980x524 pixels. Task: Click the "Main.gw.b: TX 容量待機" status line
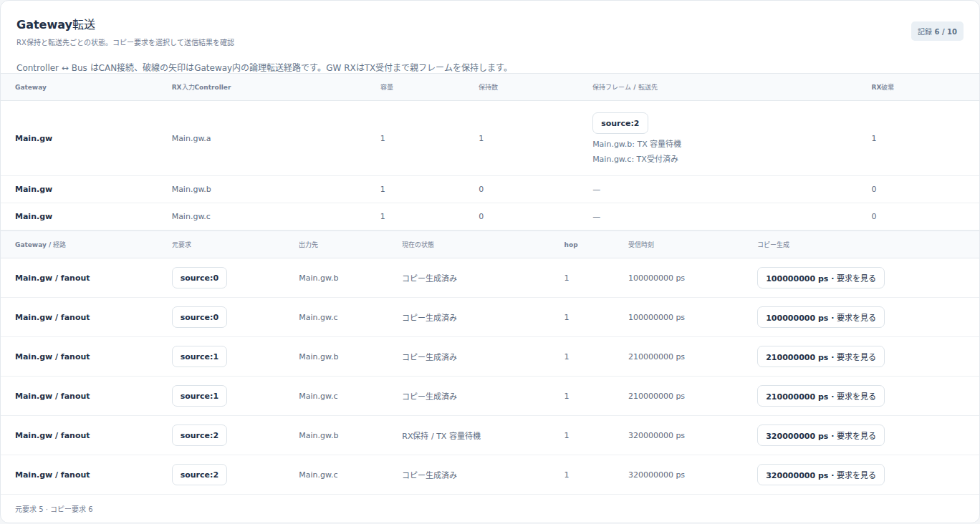tap(637, 144)
